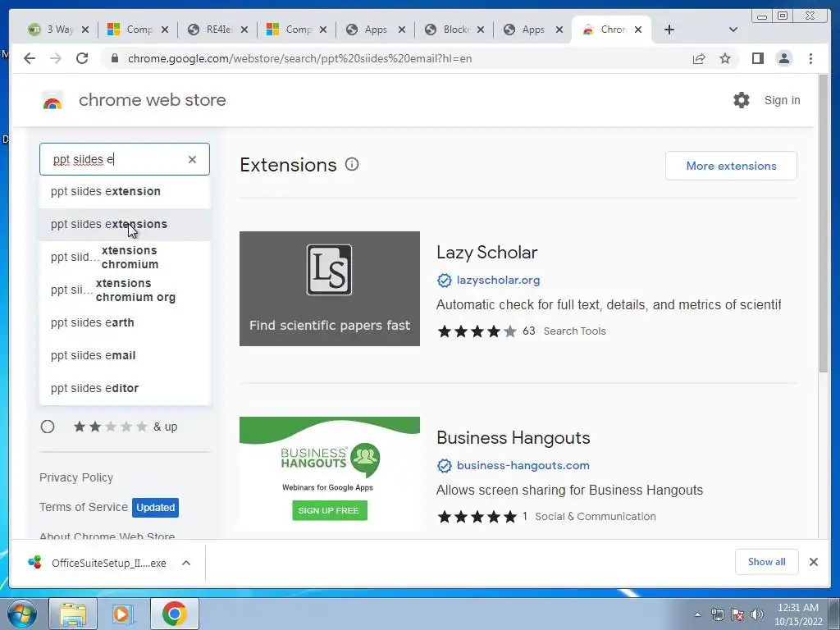Open Action Center flag in tray
Viewport: 840px width, 630px height.
pyautogui.click(x=737, y=614)
